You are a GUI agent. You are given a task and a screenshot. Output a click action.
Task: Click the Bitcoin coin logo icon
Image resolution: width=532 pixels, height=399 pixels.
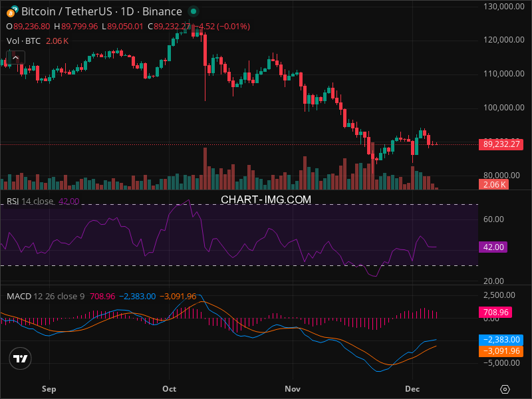(11, 11)
